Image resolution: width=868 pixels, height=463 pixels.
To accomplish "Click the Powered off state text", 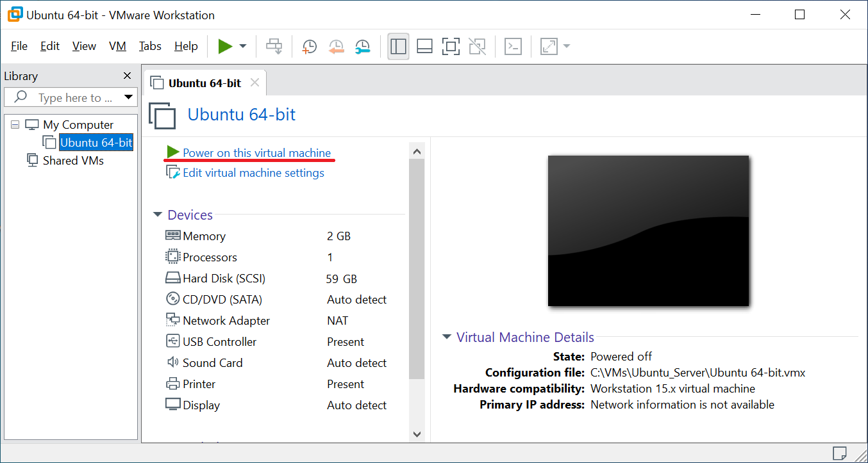I will [x=621, y=357].
